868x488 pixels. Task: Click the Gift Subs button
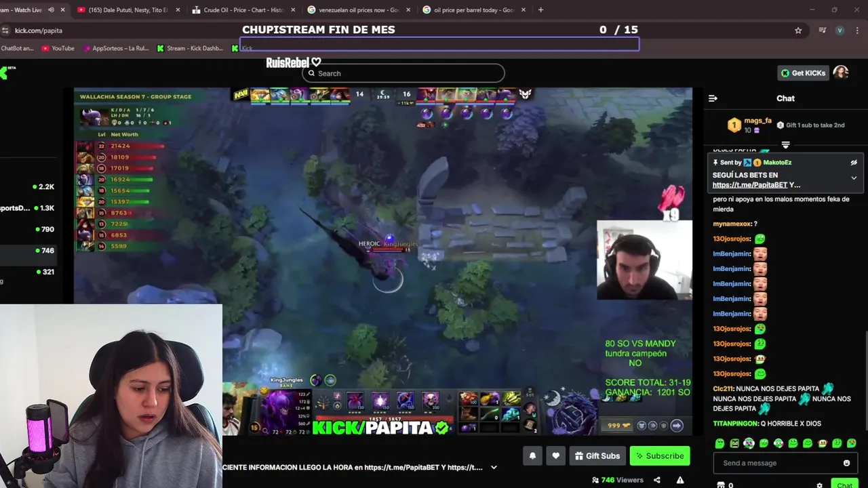[597, 456]
